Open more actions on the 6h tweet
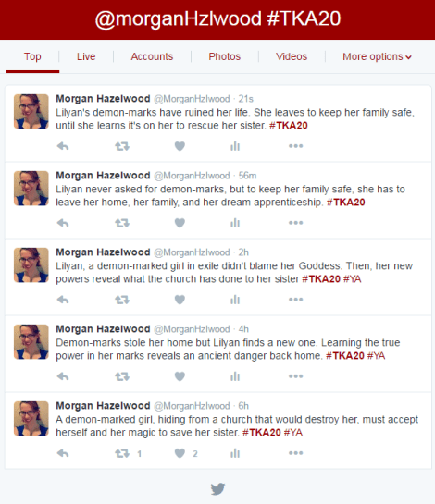 (x=295, y=453)
